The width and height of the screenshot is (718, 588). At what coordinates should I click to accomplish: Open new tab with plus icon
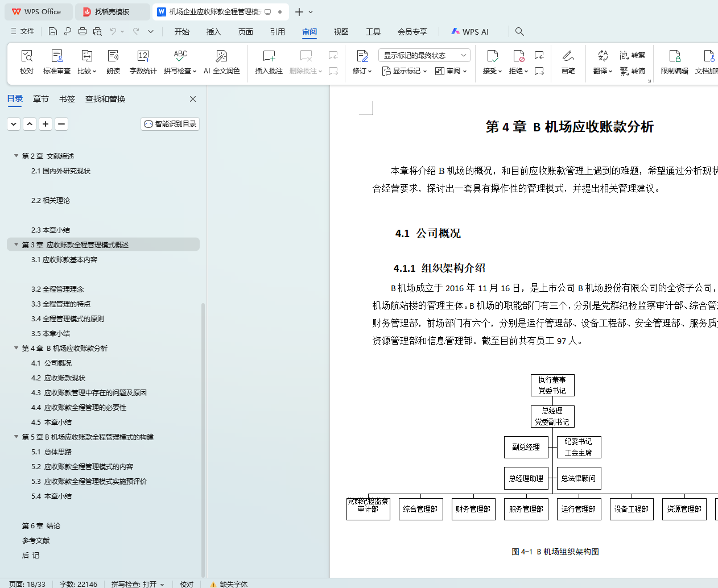tap(299, 11)
